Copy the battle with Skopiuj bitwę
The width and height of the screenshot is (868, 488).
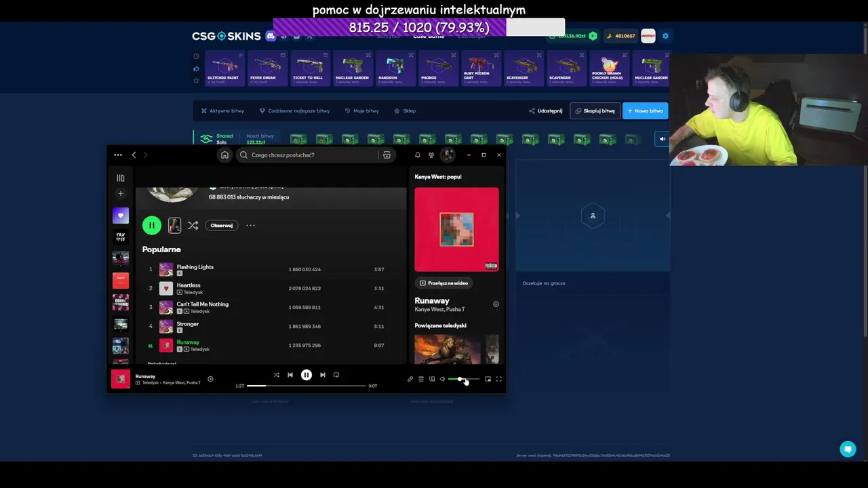point(595,111)
